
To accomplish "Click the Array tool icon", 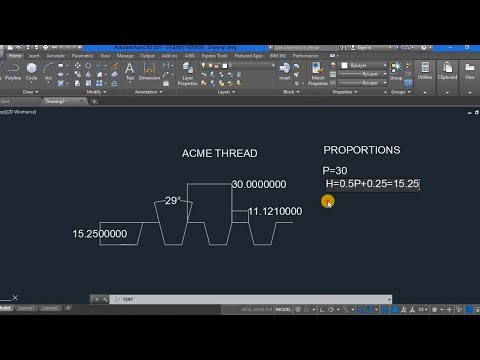I will [99, 83].
